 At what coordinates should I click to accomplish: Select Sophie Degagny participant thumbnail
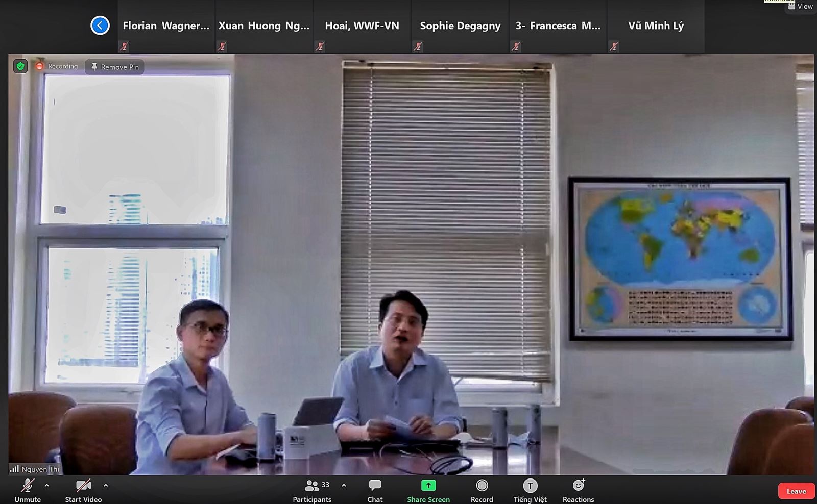point(461,26)
